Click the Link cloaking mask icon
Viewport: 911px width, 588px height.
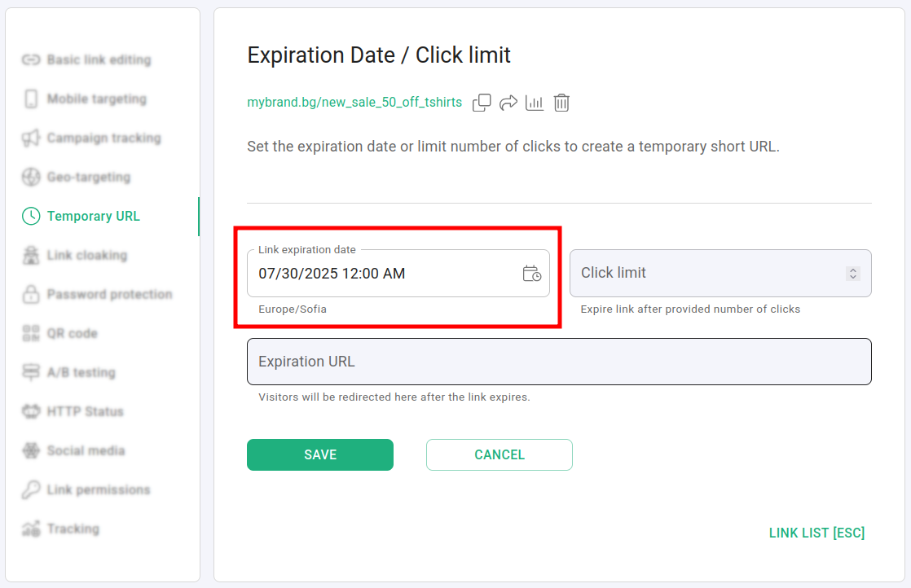click(x=30, y=255)
